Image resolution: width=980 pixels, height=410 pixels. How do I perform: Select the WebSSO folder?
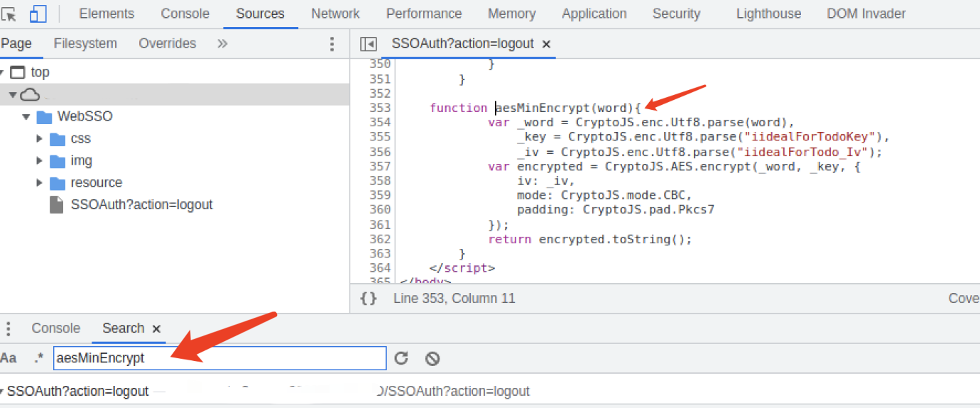(x=85, y=116)
